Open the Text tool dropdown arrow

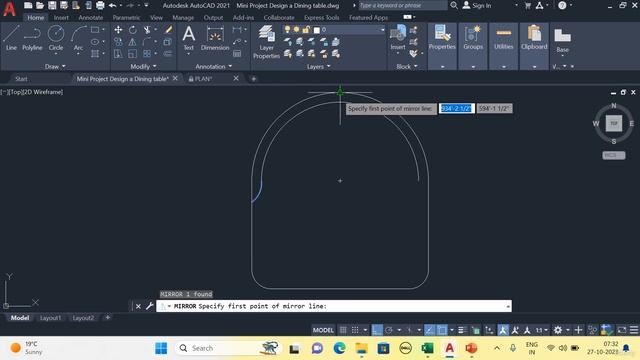click(x=189, y=54)
